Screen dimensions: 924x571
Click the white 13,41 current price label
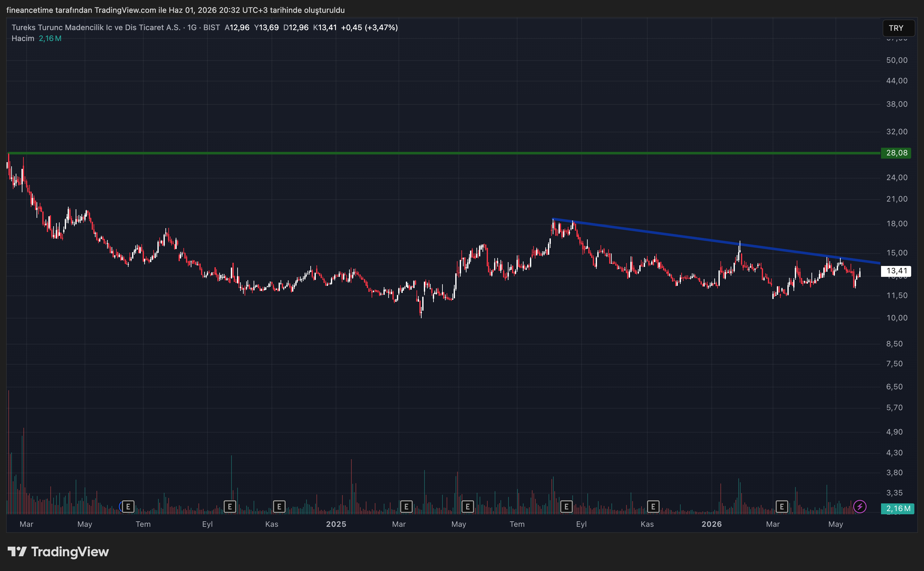[896, 271]
